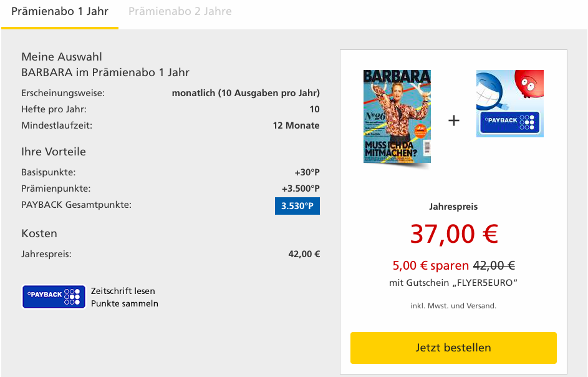This screenshot has width=588, height=377.
Task: Click the blue 3.530°P points badge
Action: 297,206
